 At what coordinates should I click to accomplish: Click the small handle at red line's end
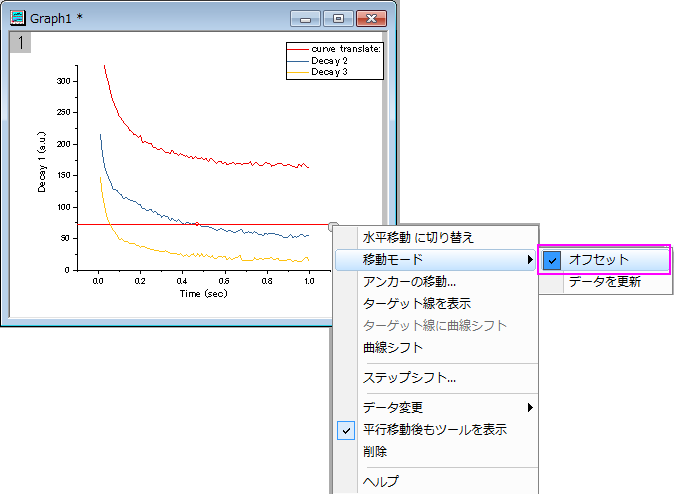tap(333, 226)
